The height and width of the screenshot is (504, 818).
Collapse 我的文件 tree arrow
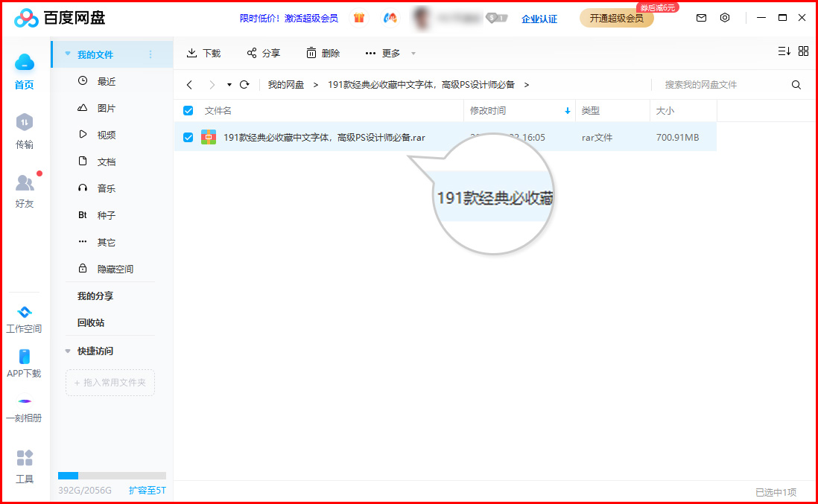tap(68, 54)
